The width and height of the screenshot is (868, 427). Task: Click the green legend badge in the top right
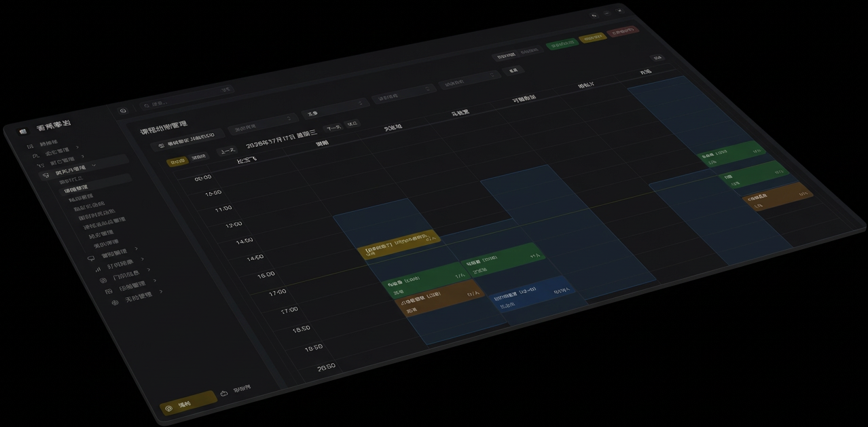pos(562,44)
